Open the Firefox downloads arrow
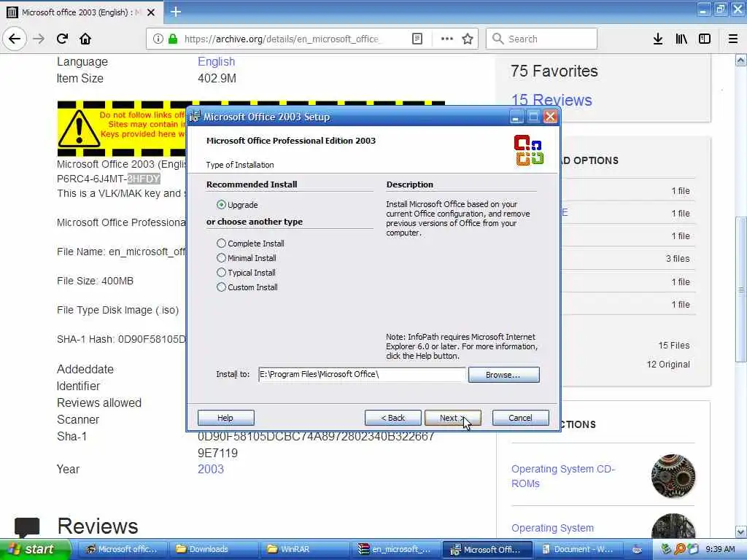 pyautogui.click(x=658, y=39)
